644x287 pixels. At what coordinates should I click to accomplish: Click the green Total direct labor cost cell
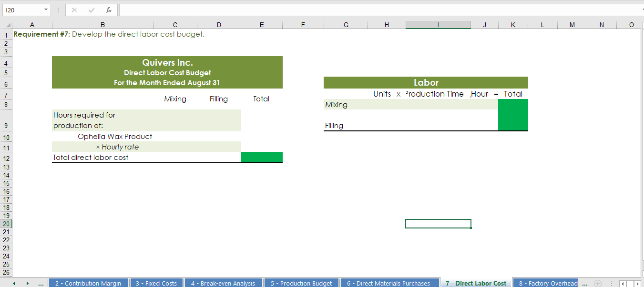click(x=262, y=157)
